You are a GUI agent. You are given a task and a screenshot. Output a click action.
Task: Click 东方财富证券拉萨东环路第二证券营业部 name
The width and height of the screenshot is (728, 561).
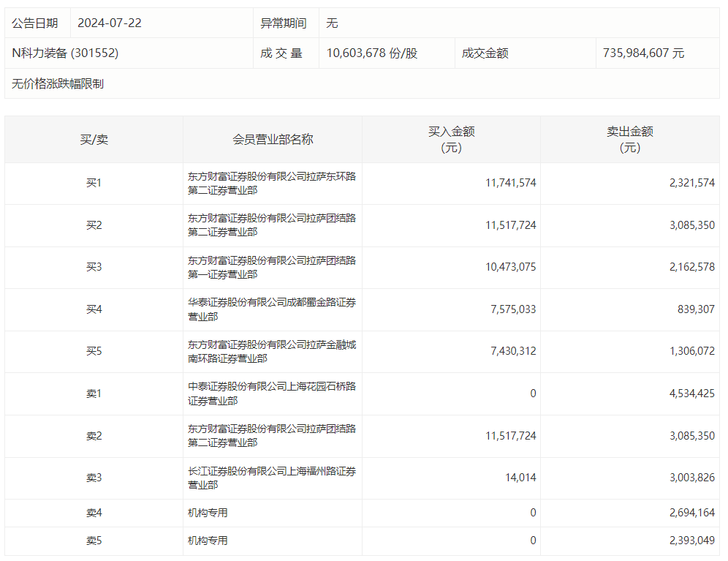pos(272,183)
